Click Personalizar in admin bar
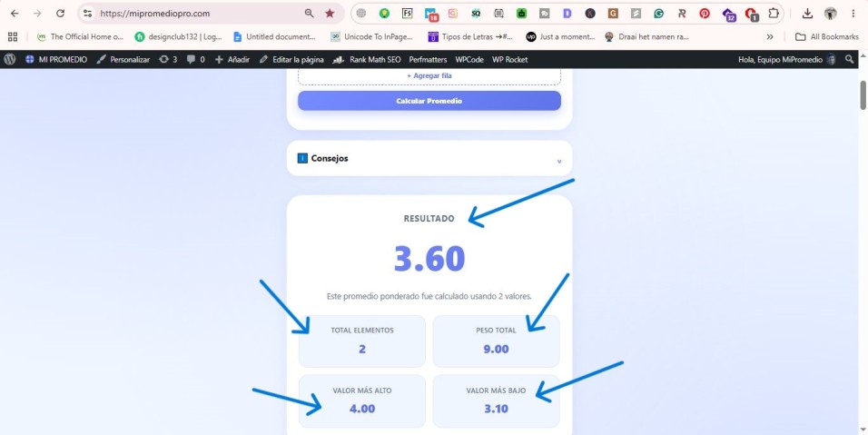 point(123,59)
